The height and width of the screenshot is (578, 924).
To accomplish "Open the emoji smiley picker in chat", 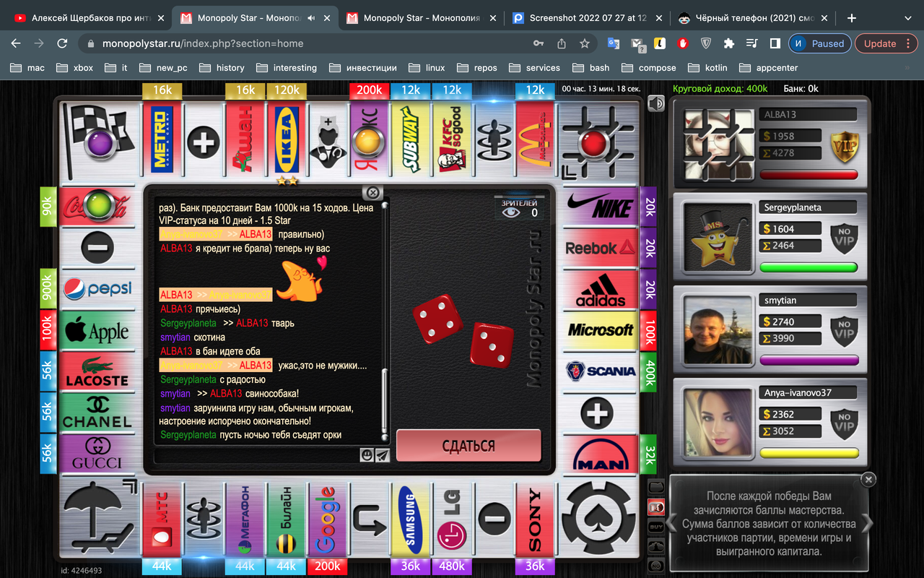I will pos(367,455).
